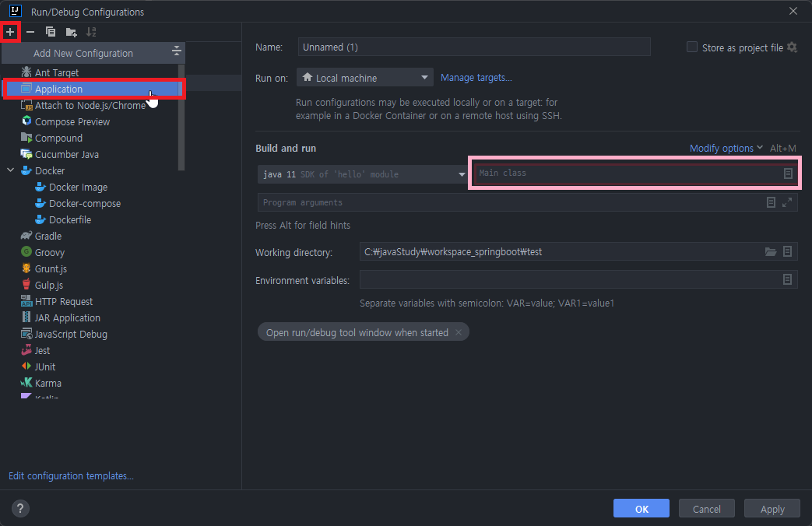Collapse the Docker tree node
Screen dimensions: 812x526
[x=10, y=170]
